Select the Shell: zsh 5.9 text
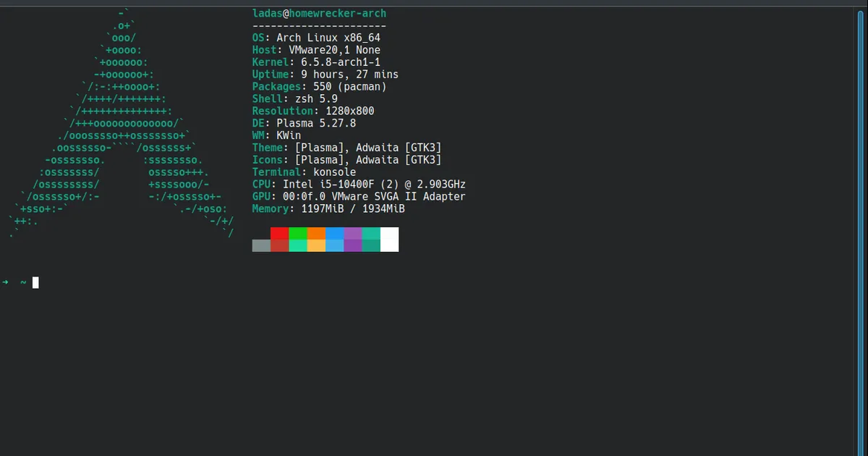This screenshot has width=868, height=456. pos(294,98)
